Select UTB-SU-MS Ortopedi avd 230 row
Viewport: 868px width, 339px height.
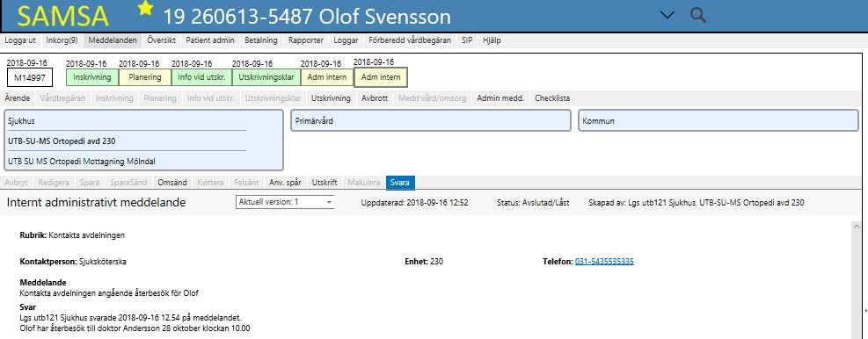point(128,141)
